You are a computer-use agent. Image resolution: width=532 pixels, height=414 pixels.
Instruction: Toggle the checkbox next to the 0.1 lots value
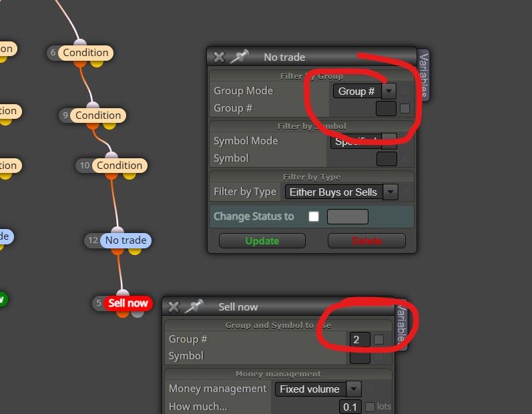[370, 407]
